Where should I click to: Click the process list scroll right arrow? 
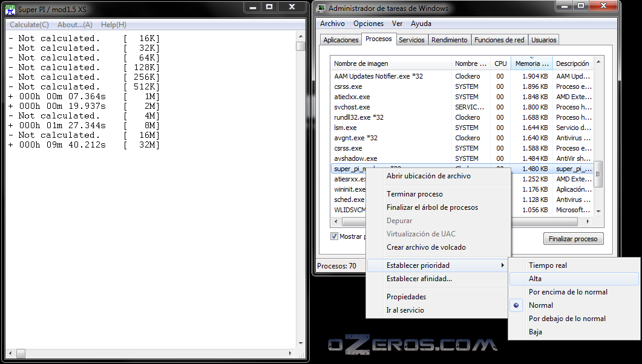[588, 222]
